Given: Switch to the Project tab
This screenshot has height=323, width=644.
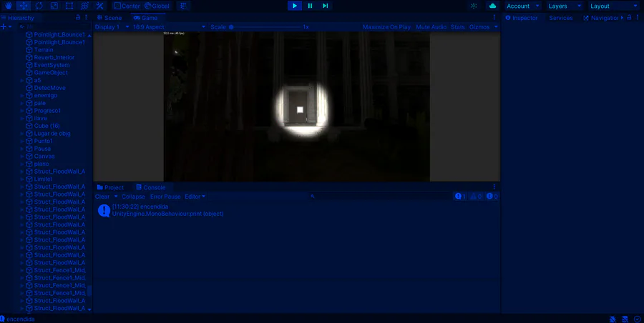Looking at the screenshot, I should (110, 187).
